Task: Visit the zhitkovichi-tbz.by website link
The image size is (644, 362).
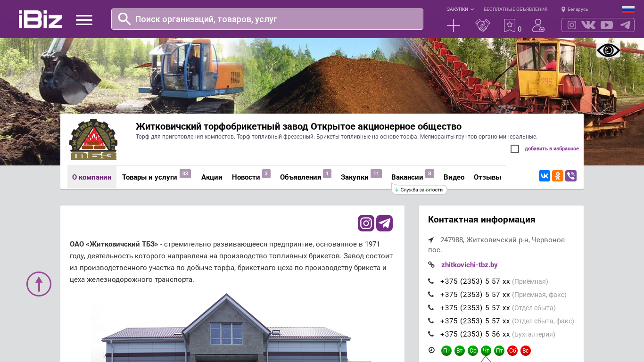Action: click(x=469, y=265)
